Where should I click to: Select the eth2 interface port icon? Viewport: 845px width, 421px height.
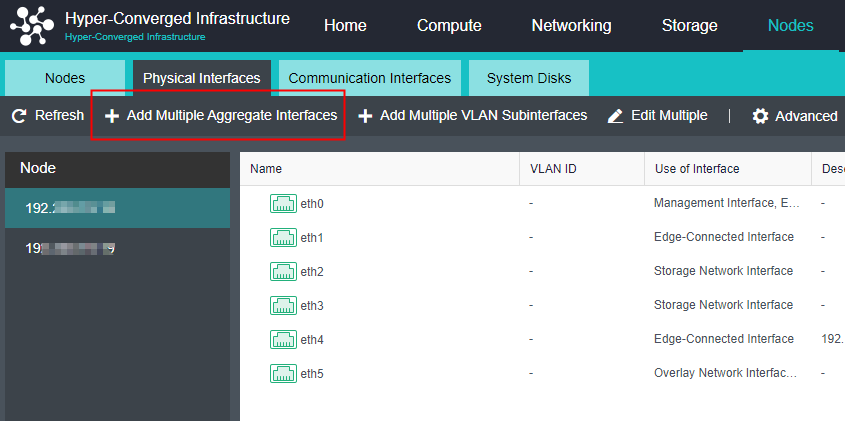click(284, 272)
